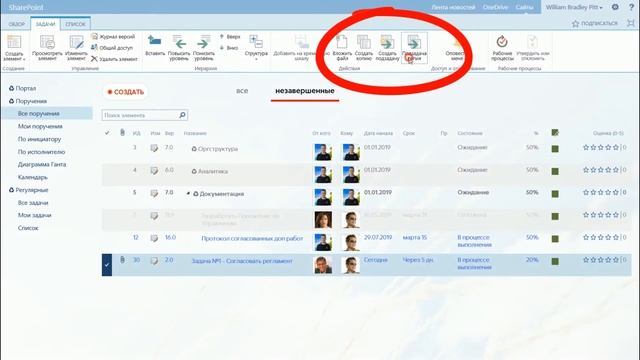
Task: Open Мои задачи in sidebar
Action: point(34,215)
